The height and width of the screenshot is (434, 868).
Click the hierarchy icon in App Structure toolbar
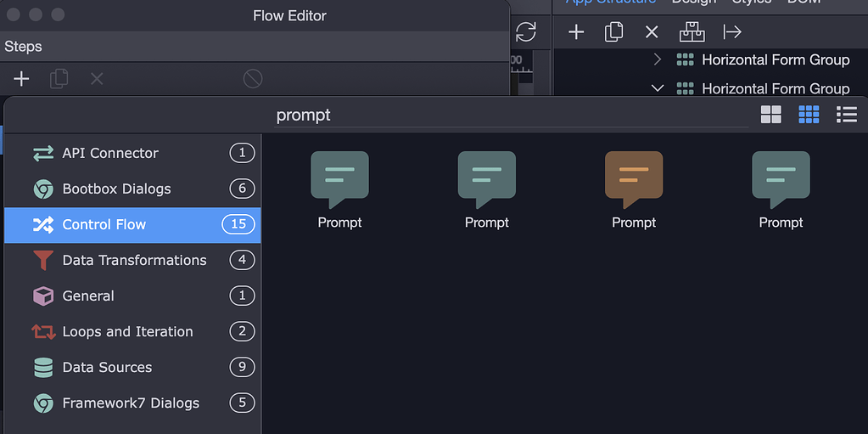tap(692, 32)
